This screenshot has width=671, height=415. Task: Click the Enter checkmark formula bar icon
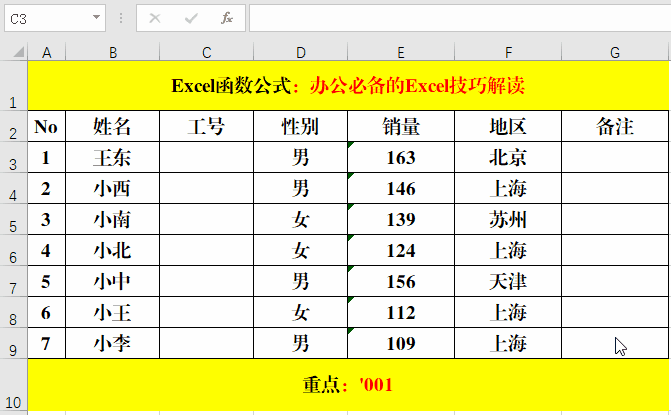click(x=191, y=18)
